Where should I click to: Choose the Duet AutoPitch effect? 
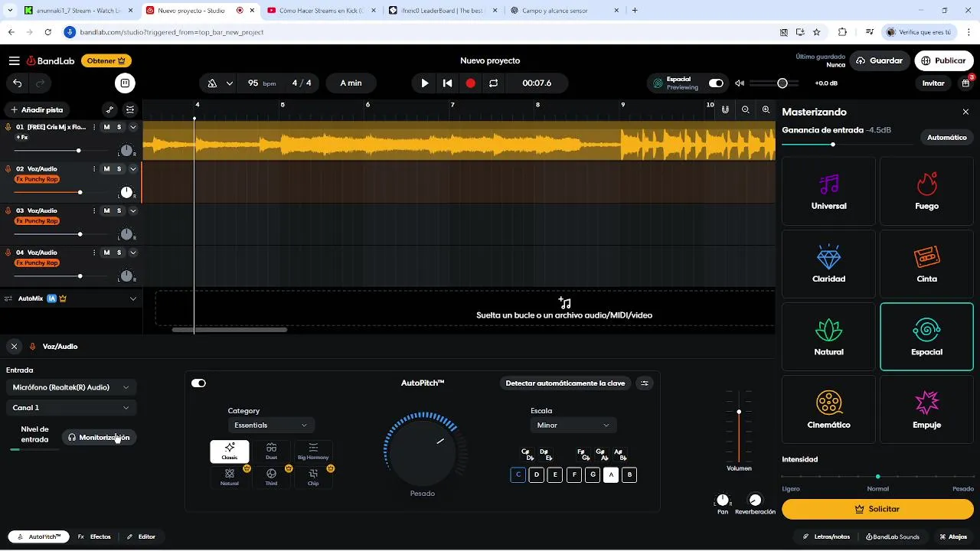point(271,452)
